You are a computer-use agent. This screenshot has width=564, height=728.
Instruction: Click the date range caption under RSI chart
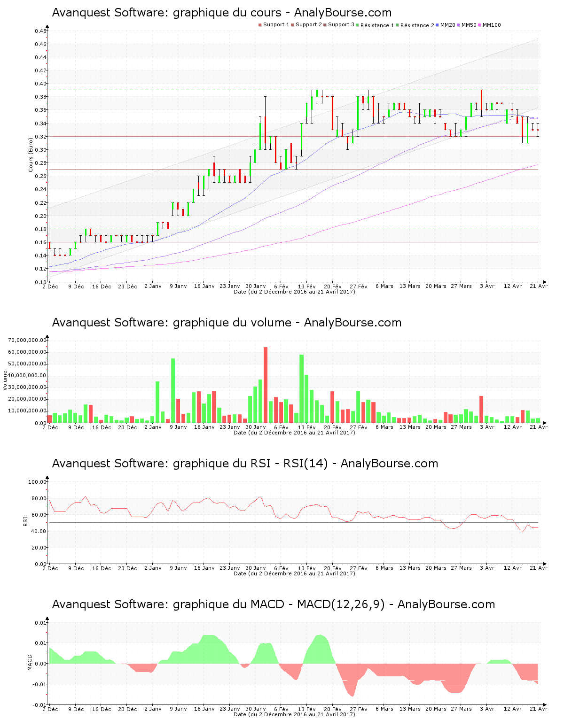tap(294, 573)
